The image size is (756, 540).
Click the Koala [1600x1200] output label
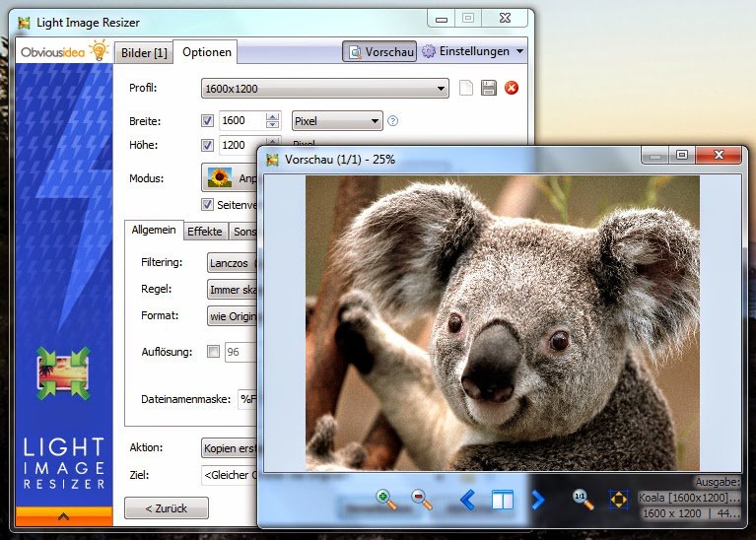[689, 497]
